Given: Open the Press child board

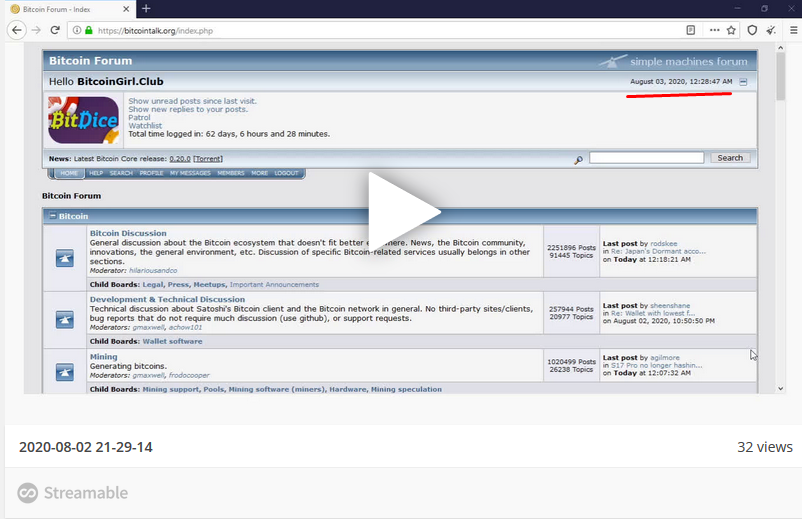Looking at the screenshot, I should pyautogui.click(x=178, y=285).
